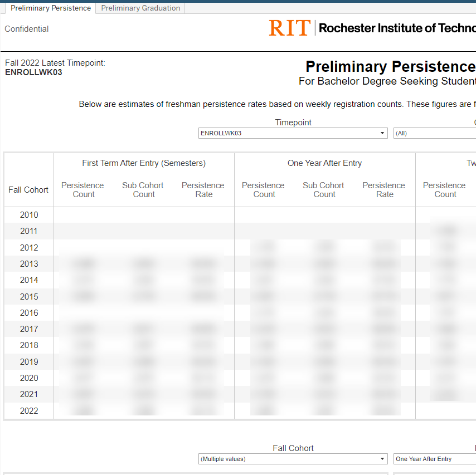
Task: Switch to the Preliminary Graduation tab
Action: tap(140, 8)
